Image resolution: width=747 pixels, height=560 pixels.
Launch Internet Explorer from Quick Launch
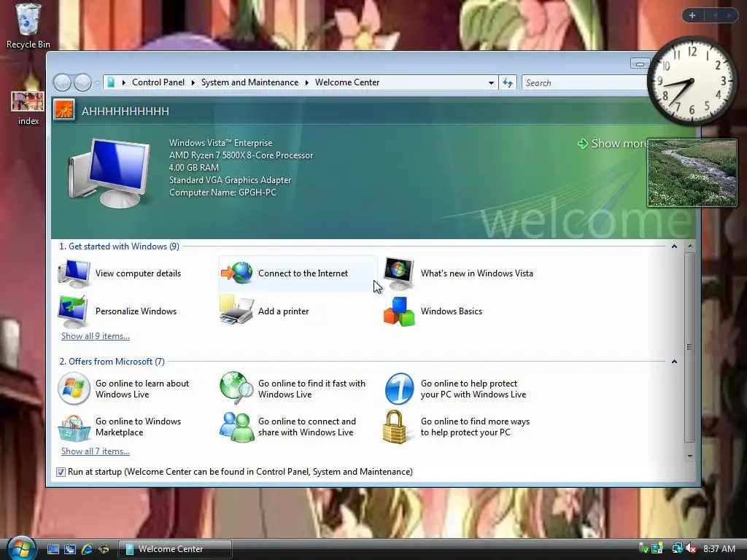coord(87,549)
